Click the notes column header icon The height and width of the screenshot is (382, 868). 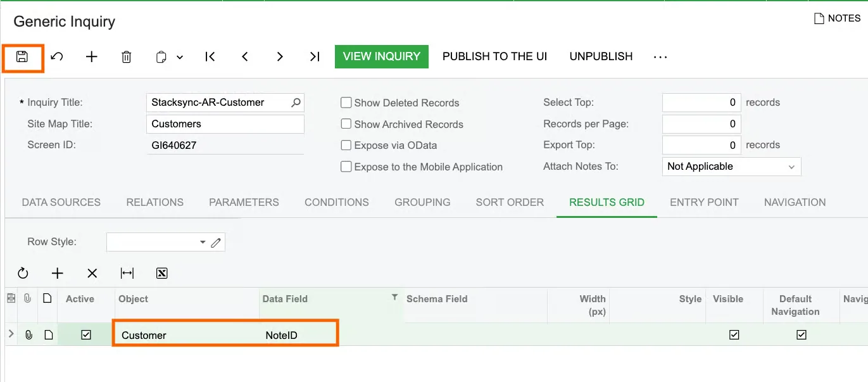(47, 298)
